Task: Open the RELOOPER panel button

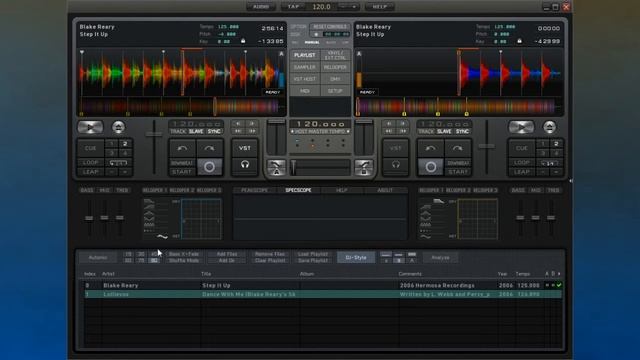Action: click(335, 67)
